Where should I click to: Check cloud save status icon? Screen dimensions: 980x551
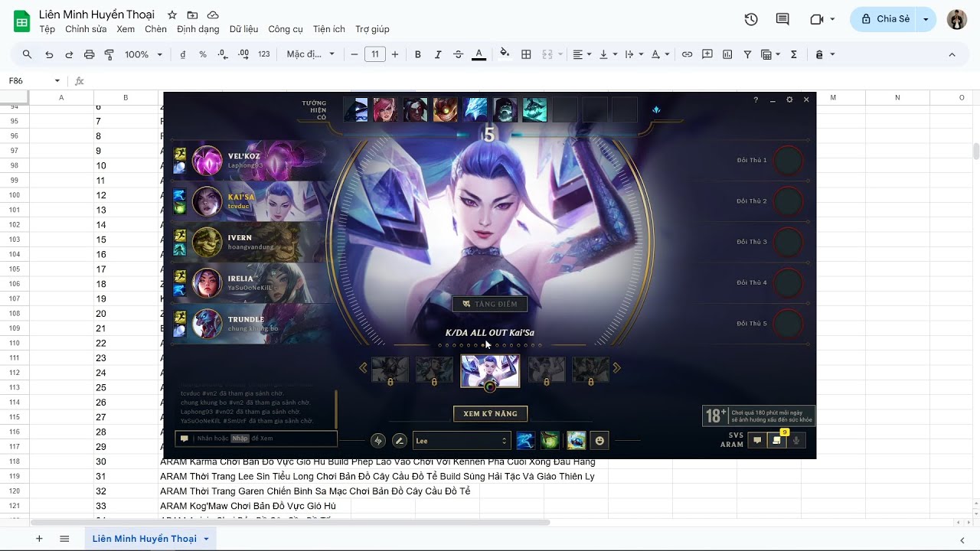pos(213,15)
